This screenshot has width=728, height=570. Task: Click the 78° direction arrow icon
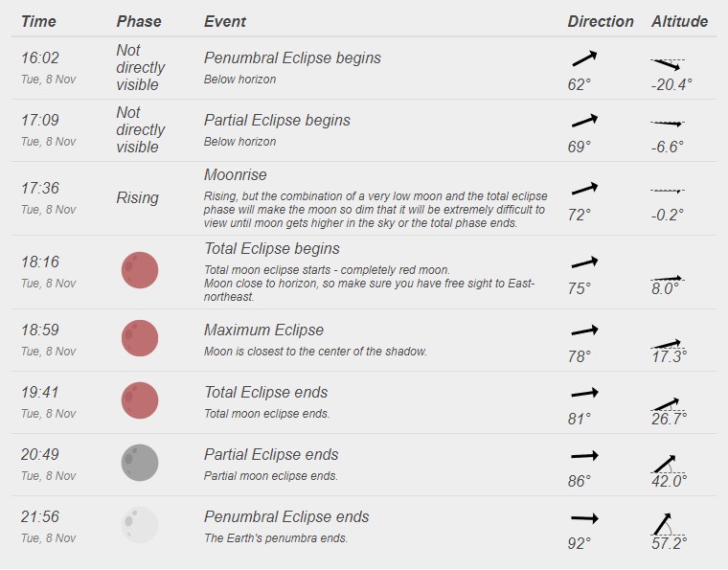[584, 331]
